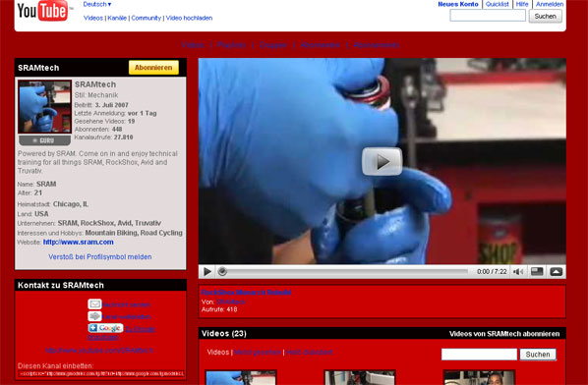Viewport: 588px width, 385px height.
Task: Expand the player menu arrow icon
Action: [556, 271]
